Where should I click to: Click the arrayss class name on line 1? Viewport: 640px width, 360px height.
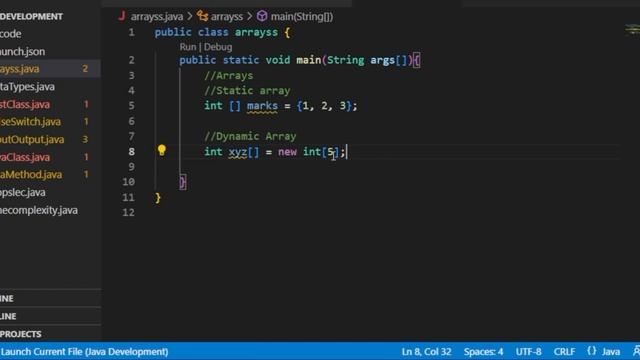pos(256,32)
